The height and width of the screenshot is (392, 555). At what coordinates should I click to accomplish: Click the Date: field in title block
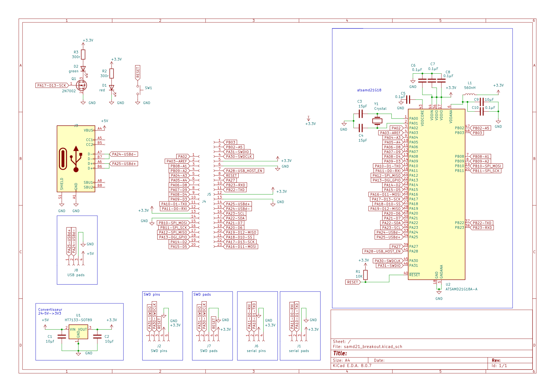coord(379,360)
